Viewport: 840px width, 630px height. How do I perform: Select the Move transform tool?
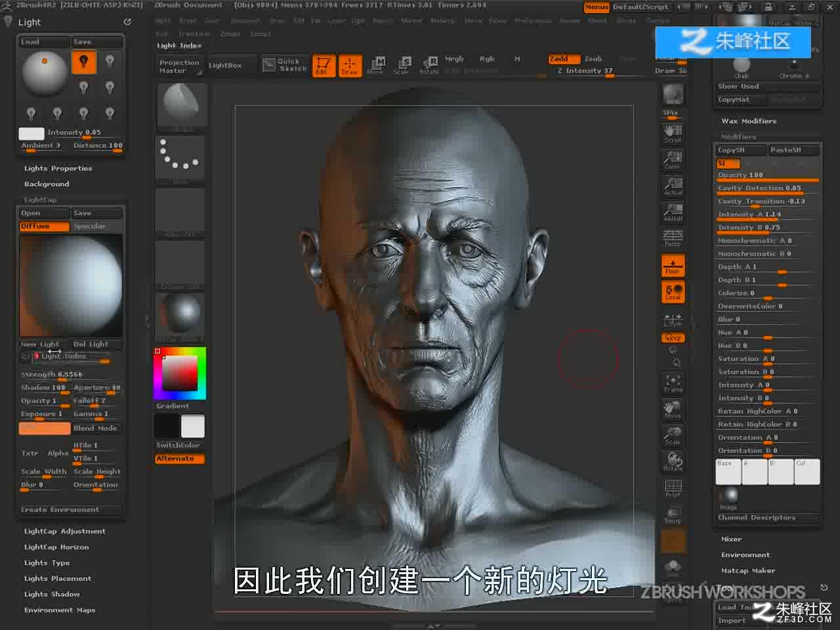pos(375,66)
